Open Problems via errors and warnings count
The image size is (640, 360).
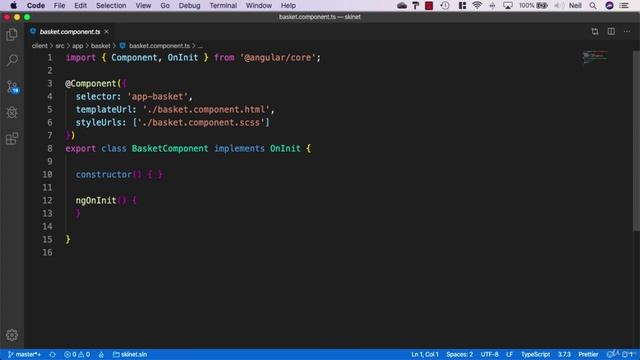[77, 354]
